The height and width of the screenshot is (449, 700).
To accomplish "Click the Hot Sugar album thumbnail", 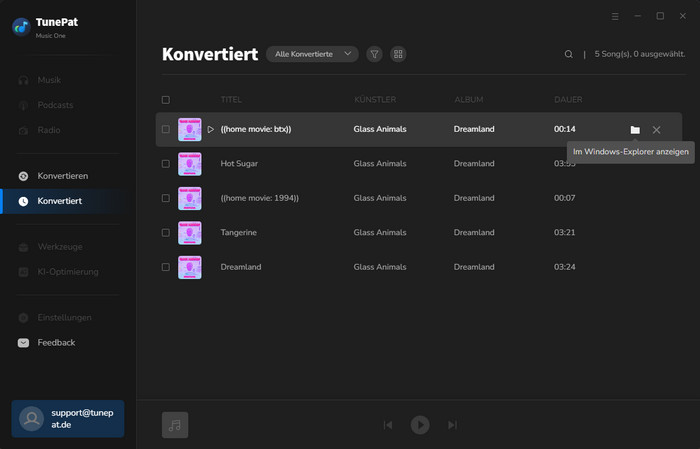I will click(x=190, y=164).
